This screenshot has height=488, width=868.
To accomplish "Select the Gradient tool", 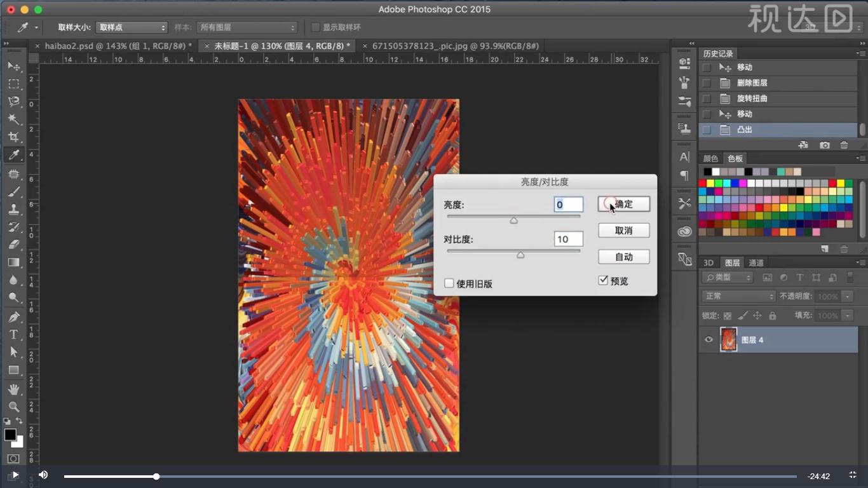I will pos(13,262).
